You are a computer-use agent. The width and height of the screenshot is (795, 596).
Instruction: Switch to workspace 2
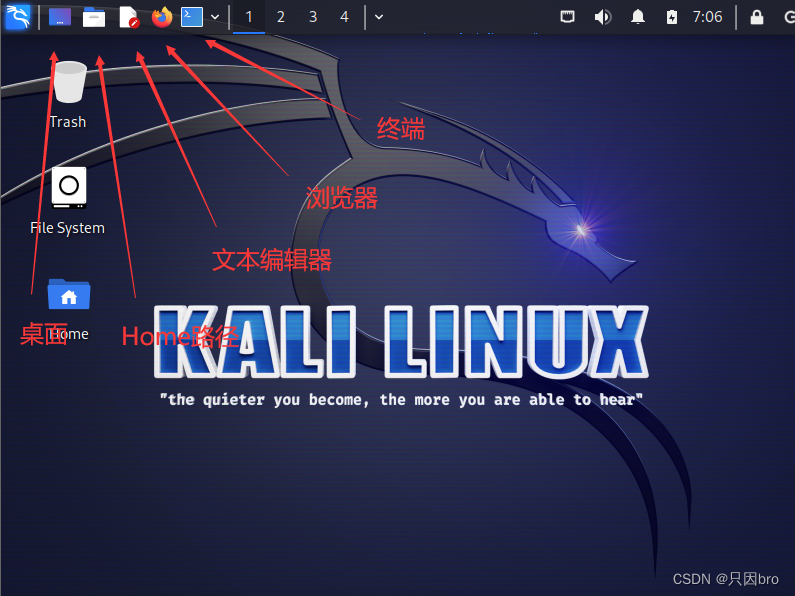(280, 17)
